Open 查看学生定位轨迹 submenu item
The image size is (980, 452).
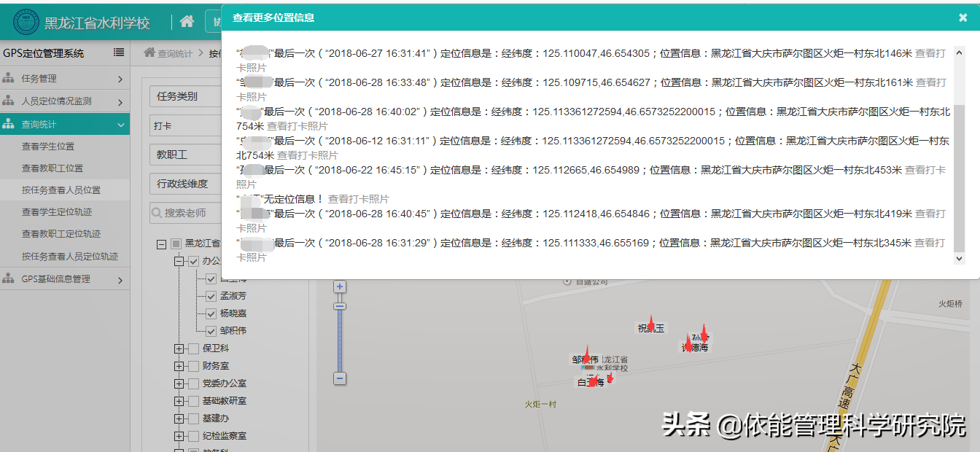click(x=65, y=212)
